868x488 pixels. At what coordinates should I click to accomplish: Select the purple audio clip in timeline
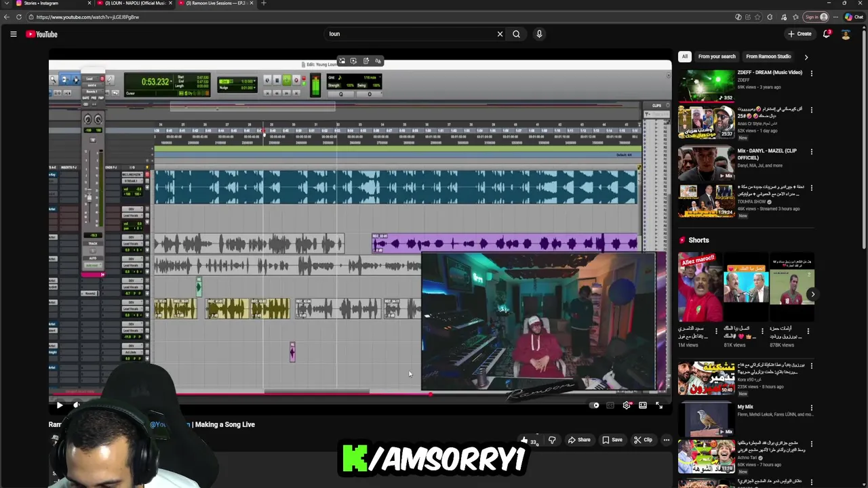pyautogui.click(x=505, y=243)
